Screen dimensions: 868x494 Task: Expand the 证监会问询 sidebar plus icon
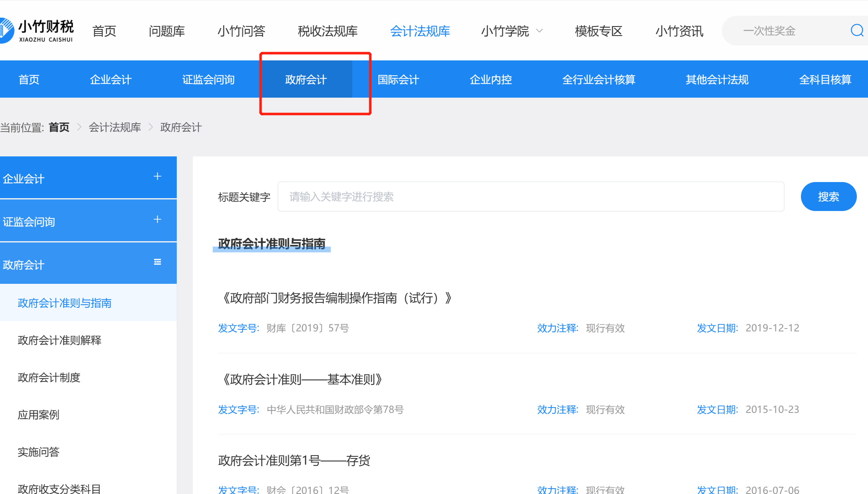(157, 220)
